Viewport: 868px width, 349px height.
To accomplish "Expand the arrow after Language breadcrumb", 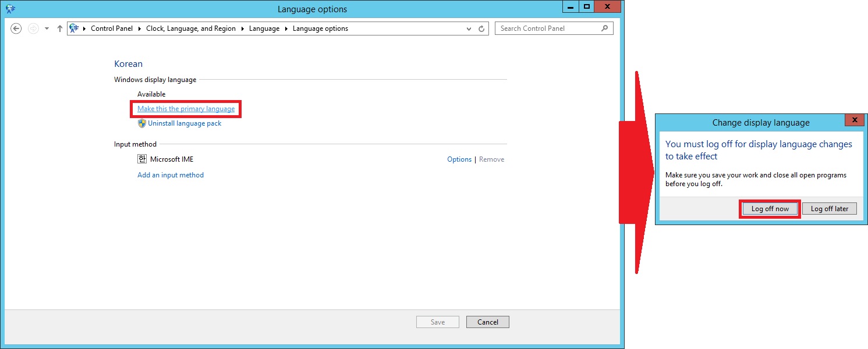I will 286,29.
